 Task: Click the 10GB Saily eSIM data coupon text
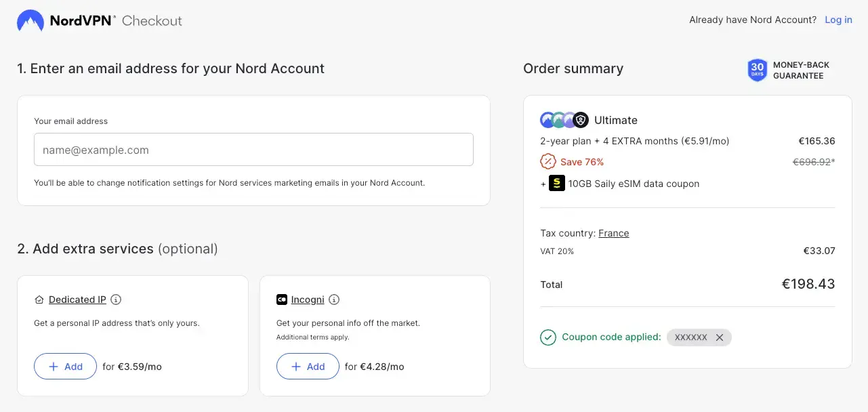634,184
